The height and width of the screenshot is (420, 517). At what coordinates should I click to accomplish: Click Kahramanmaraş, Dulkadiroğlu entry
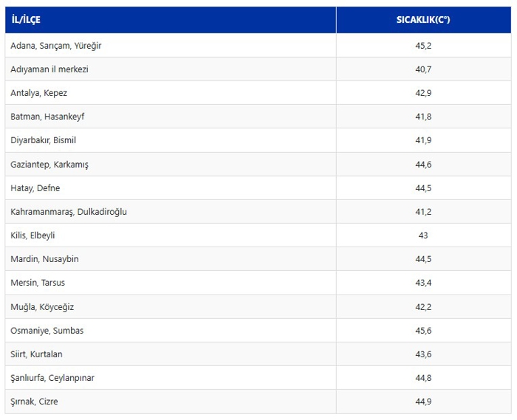(x=69, y=212)
